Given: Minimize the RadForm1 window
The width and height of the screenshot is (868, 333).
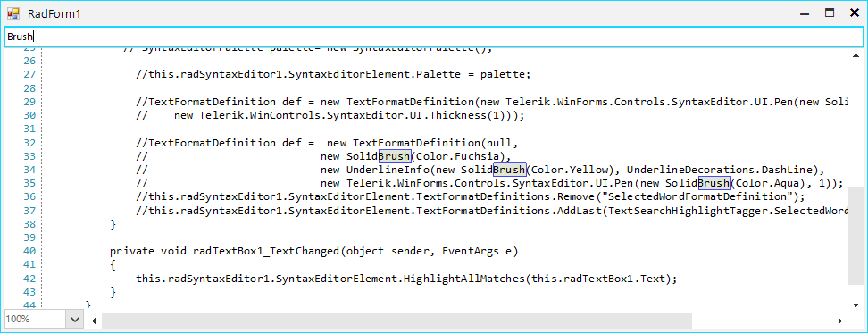Looking at the screenshot, I should pyautogui.click(x=805, y=13).
